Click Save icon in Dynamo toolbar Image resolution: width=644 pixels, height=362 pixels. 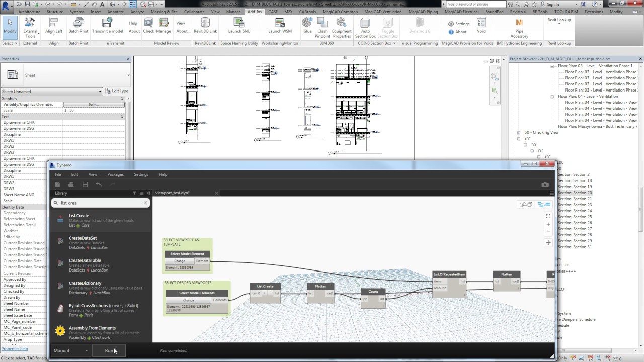tap(85, 185)
